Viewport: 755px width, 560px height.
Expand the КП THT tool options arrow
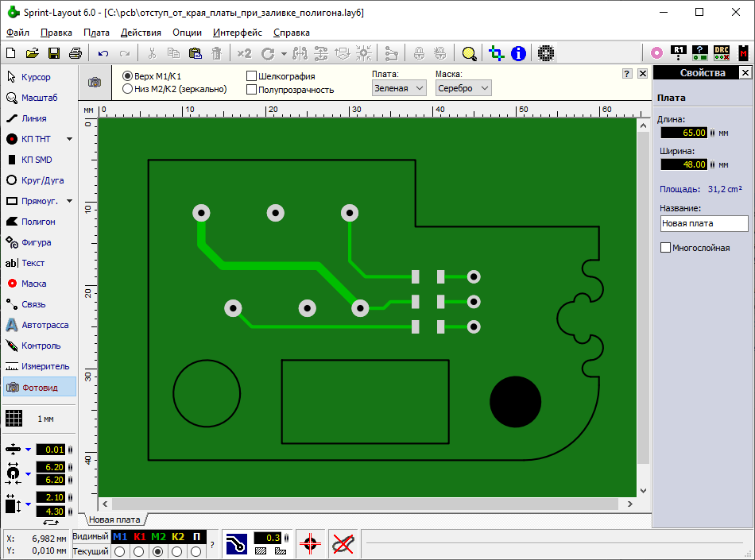[69, 139]
